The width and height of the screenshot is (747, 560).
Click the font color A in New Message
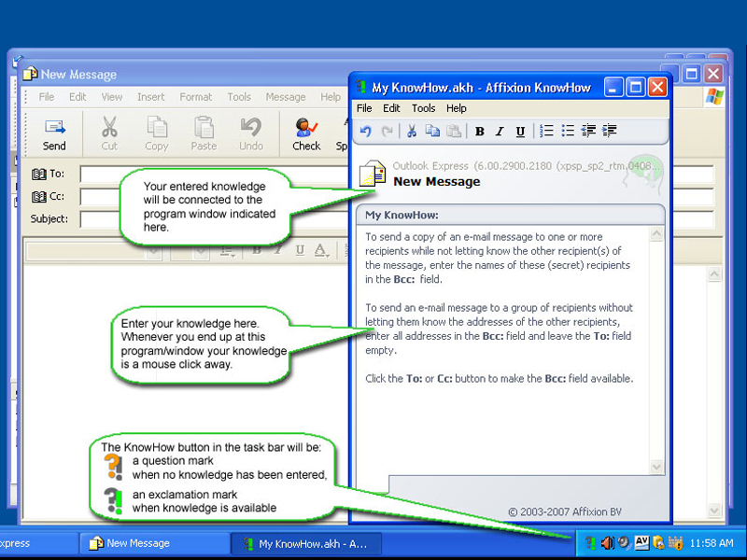tap(321, 250)
